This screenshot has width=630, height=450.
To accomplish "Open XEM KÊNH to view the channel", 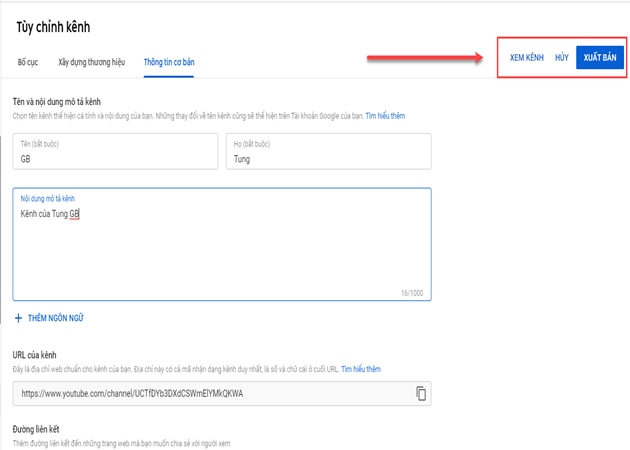I will tap(527, 57).
